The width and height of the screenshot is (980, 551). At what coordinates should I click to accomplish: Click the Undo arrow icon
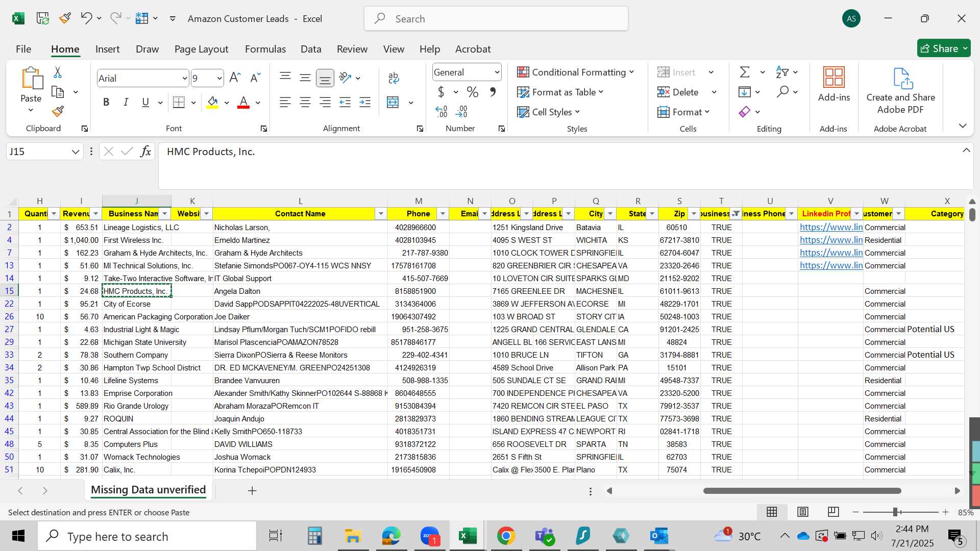(86, 18)
